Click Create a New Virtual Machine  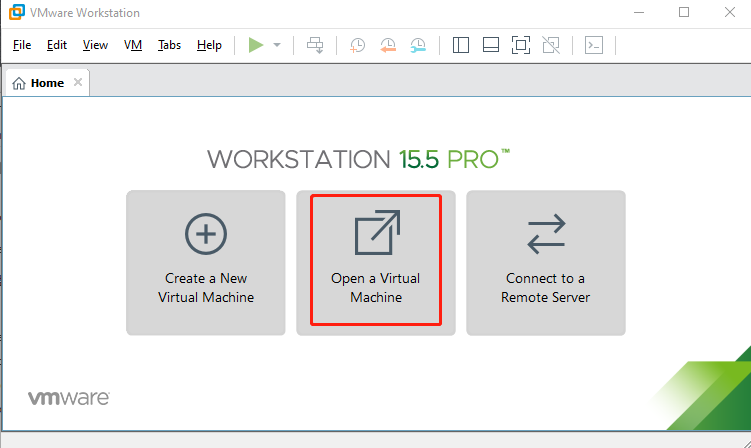point(206,263)
